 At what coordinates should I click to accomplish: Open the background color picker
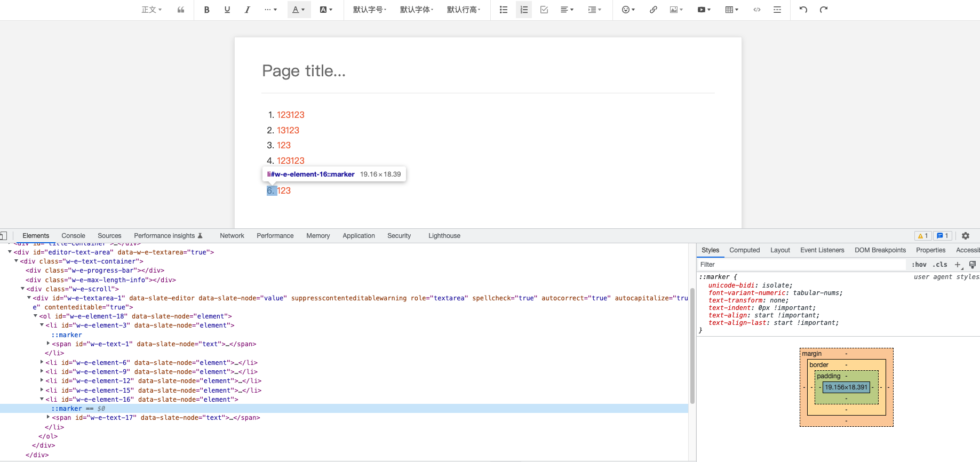click(325, 10)
